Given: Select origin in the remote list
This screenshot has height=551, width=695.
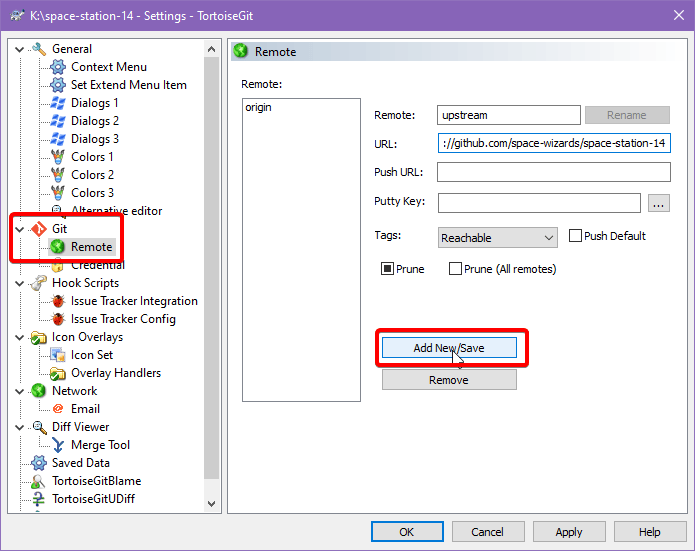Looking at the screenshot, I should (258, 107).
